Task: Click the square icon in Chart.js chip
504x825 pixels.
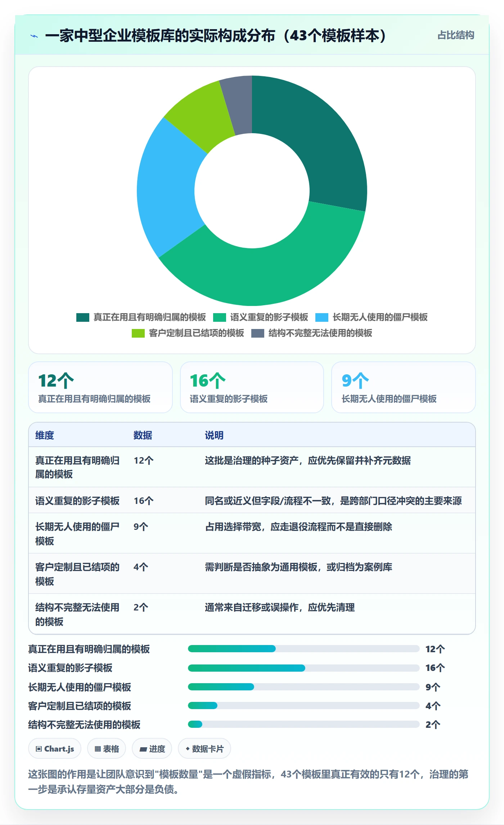Action: [39, 749]
